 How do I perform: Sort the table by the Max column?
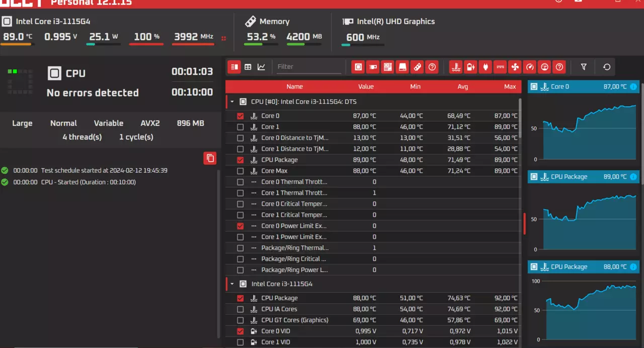tap(510, 87)
